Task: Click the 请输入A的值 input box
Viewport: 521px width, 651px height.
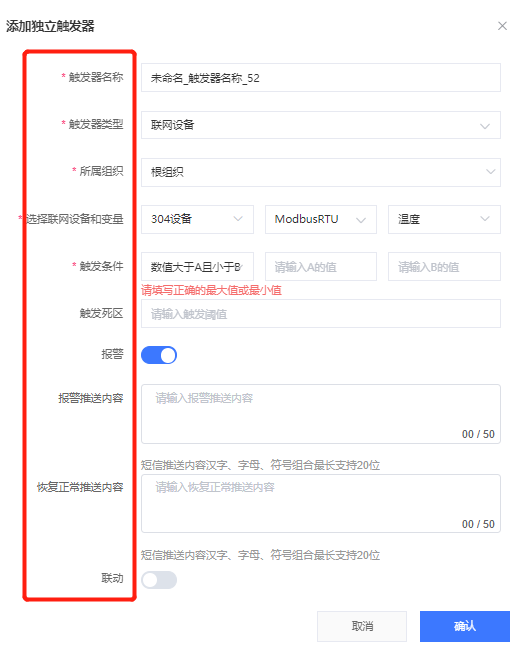Action: [321, 267]
